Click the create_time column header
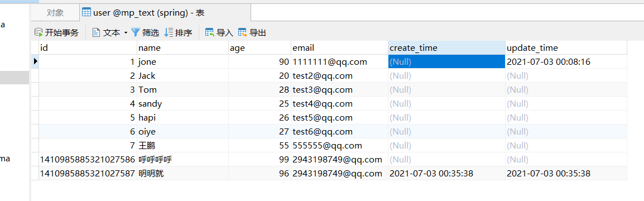 [446, 47]
